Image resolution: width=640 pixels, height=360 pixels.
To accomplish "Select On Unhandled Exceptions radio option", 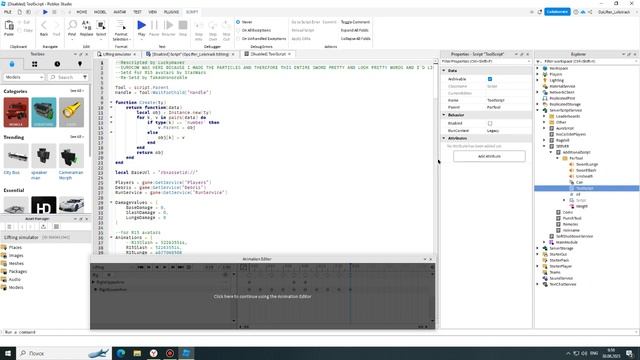I will 238,38.
